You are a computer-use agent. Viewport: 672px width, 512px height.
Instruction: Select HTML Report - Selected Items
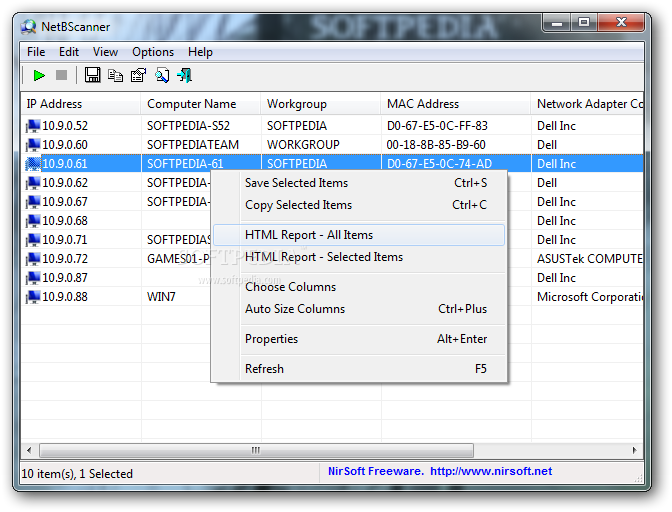[359, 257]
